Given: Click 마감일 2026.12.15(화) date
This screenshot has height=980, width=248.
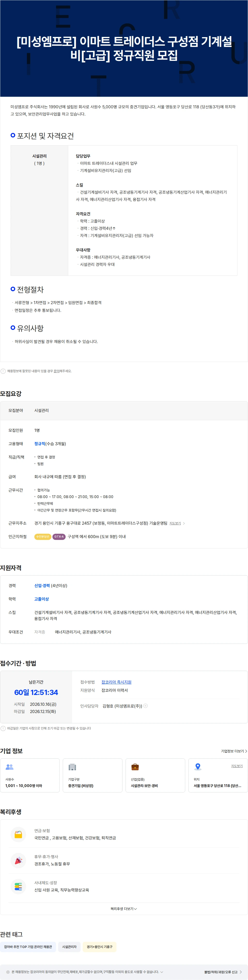Looking at the screenshot, I should (43, 711).
